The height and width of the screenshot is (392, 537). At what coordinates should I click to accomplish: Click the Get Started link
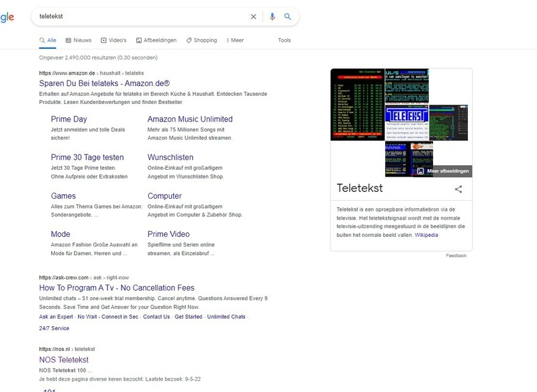point(189,317)
